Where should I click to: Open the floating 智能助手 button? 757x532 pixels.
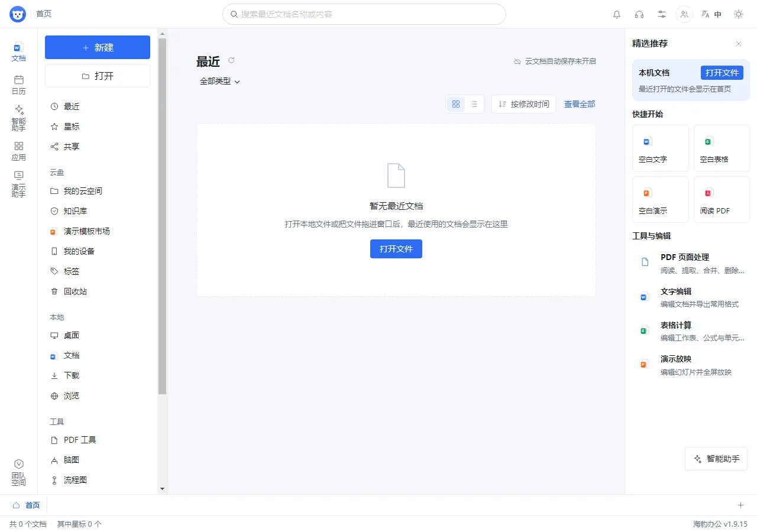[x=716, y=459]
